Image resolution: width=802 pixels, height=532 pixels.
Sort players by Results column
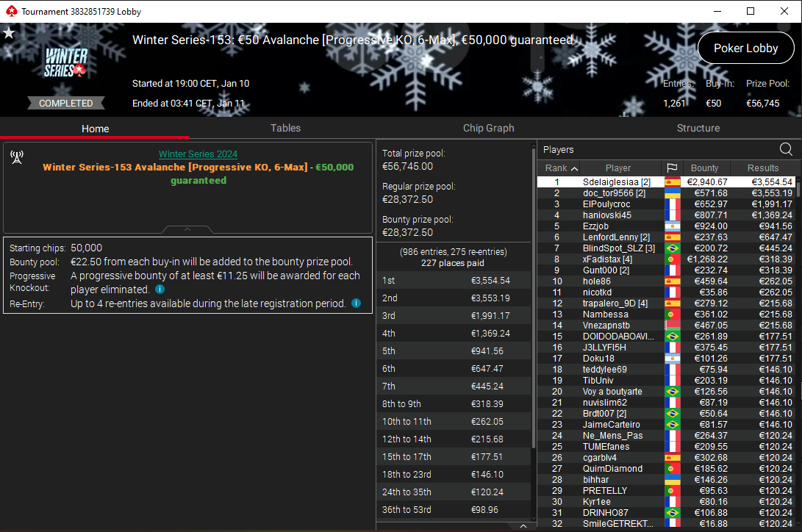[762, 168]
